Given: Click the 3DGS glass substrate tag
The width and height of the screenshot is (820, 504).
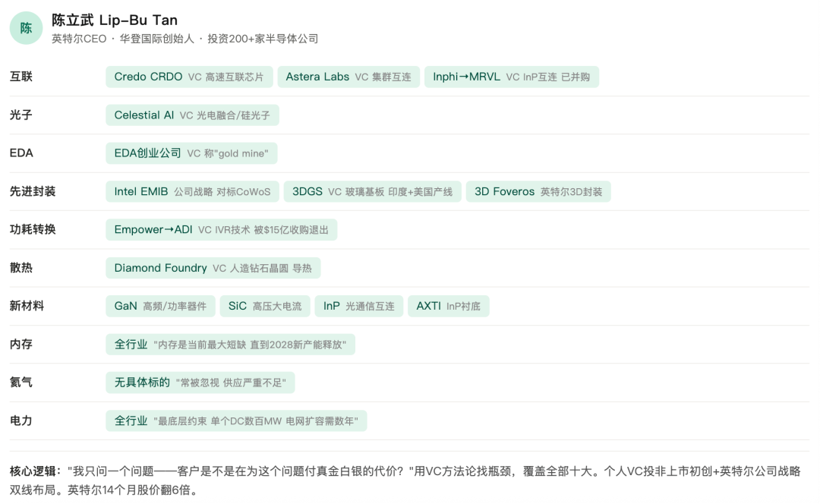Looking at the screenshot, I should [x=372, y=191].
